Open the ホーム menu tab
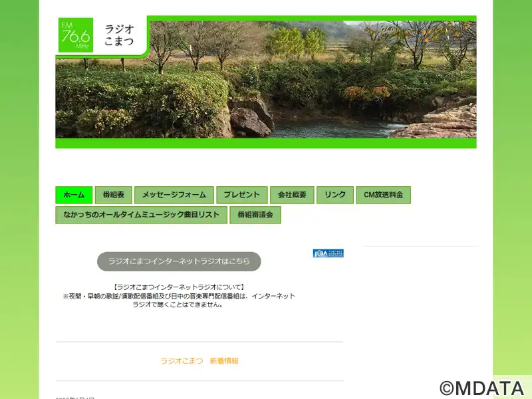 coord(74,195)
